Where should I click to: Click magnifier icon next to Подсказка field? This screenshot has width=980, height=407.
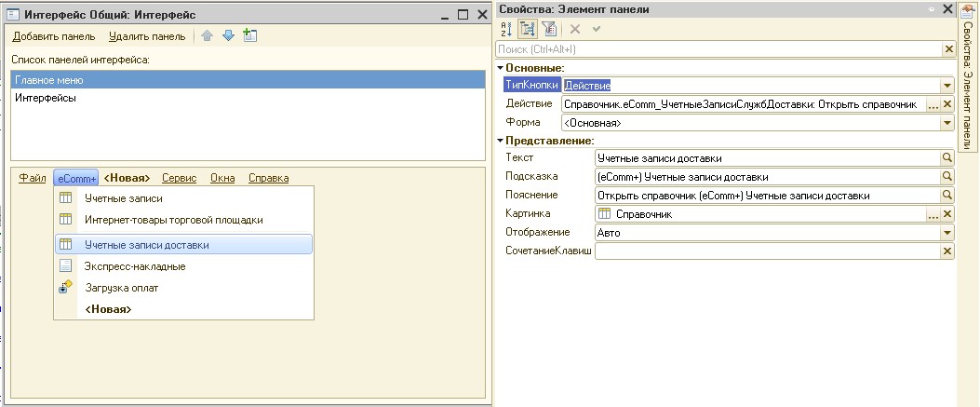pos(947,177)
